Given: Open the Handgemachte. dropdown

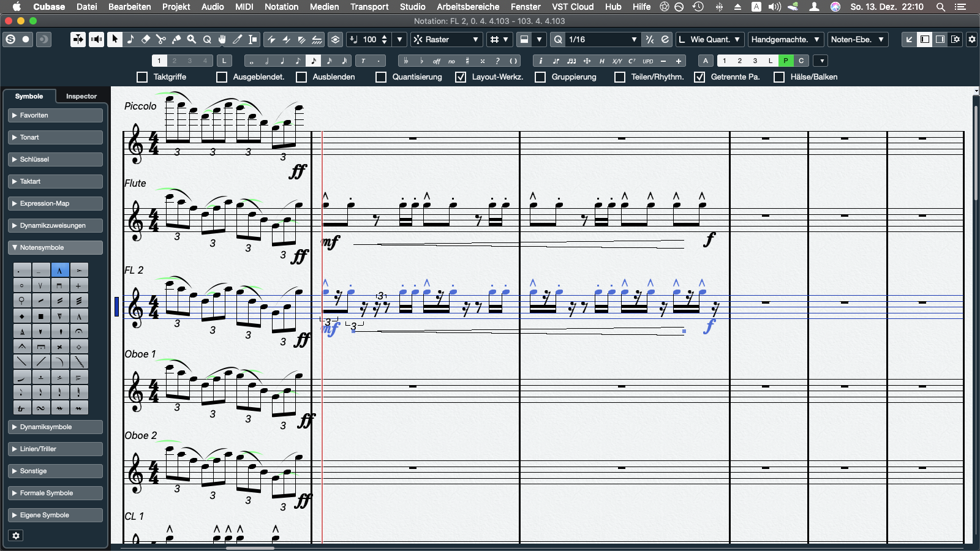Looking at the screenshot, I should point(785,39).
